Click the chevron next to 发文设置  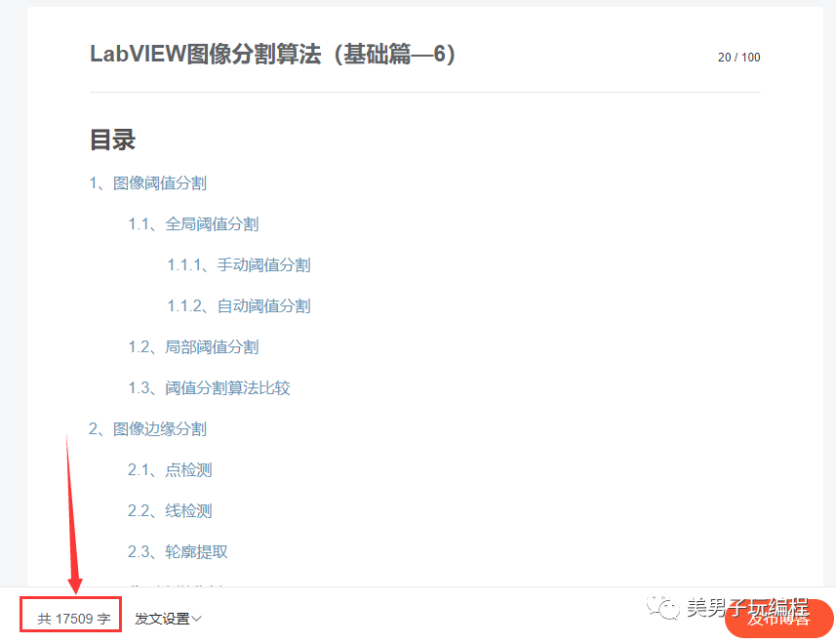coord(196,619)
